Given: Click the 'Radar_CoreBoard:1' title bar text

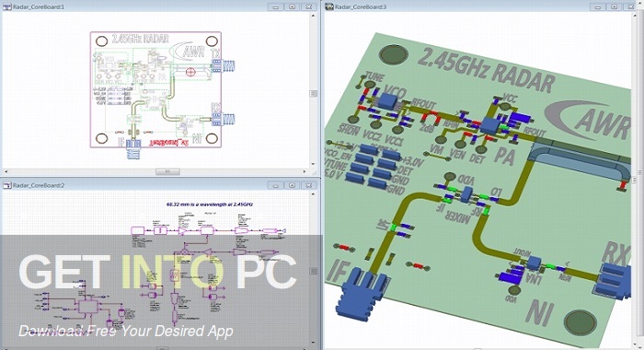Looking at the screenshot, I should coord(39,7).
